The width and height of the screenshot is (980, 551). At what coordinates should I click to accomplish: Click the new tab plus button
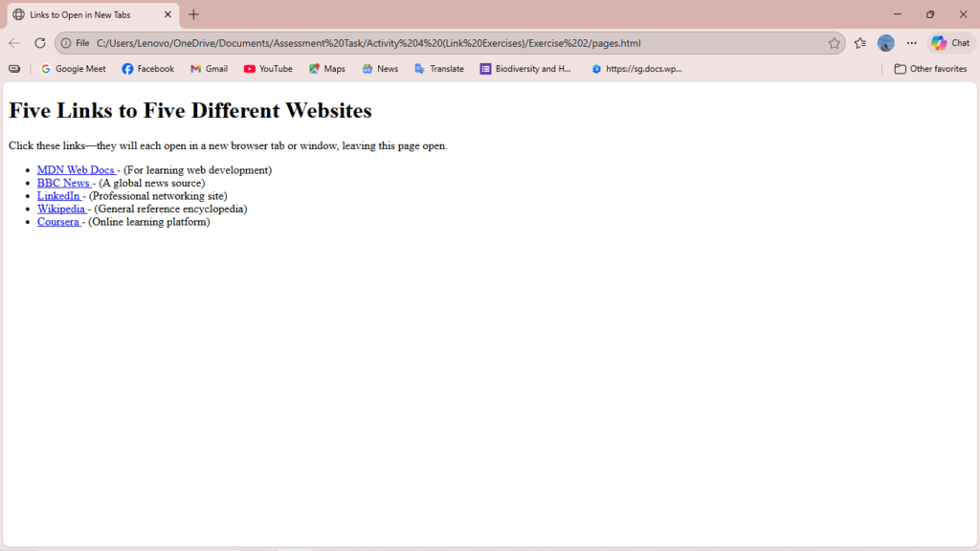click(x=193, y=14)
